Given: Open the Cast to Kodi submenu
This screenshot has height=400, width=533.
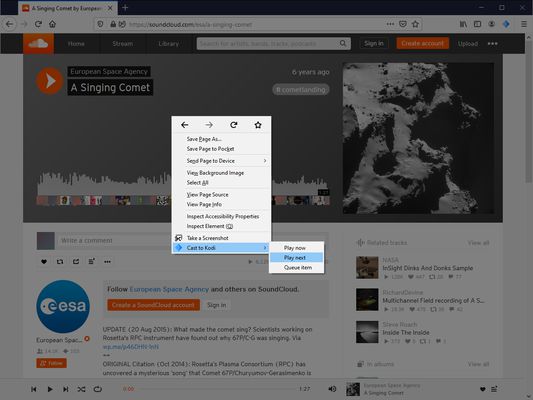Looking at the screenshot, I should (x=221, y=248).
